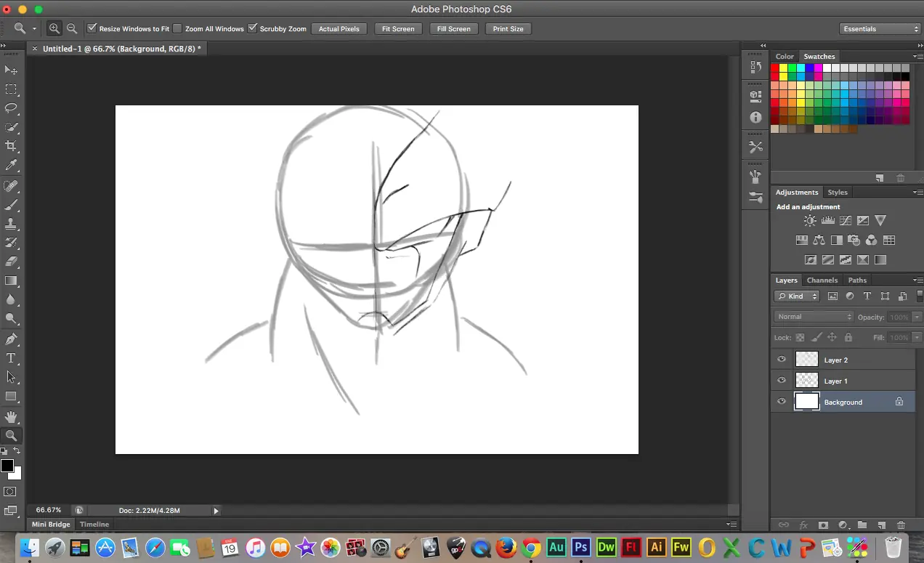The height and width of the screenshot is (563, 924).
Task: Open the History panel icon
Action: pos(755,66)
